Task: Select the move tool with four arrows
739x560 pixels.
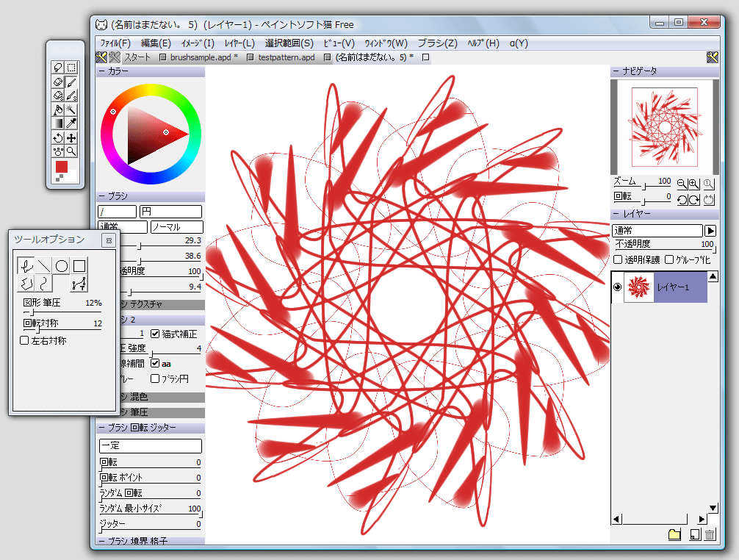Action: [x=71, y=137]
